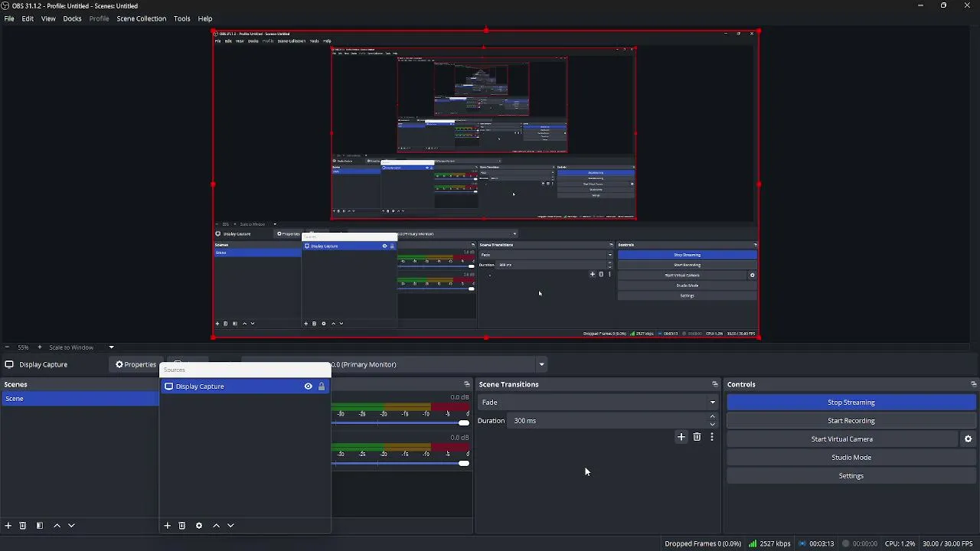Select the Scene item in Scenes list
Viewport: 980px width, 551px height.
pos(80,399)
